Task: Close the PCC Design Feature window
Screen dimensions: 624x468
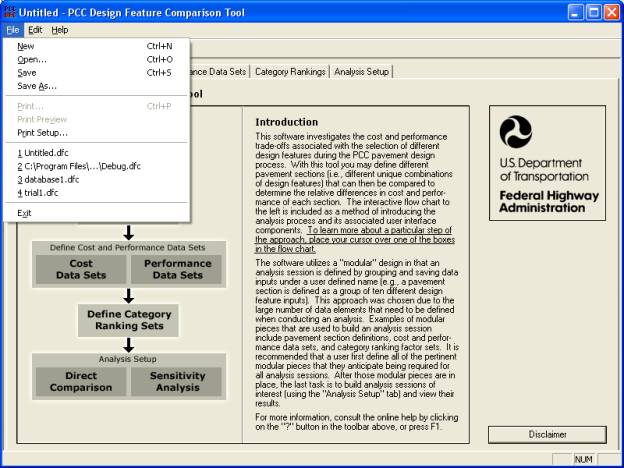Action: tap(612, 12)
